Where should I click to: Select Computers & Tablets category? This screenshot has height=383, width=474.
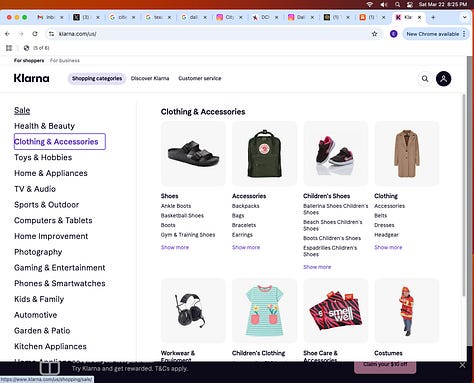point(53,220)
